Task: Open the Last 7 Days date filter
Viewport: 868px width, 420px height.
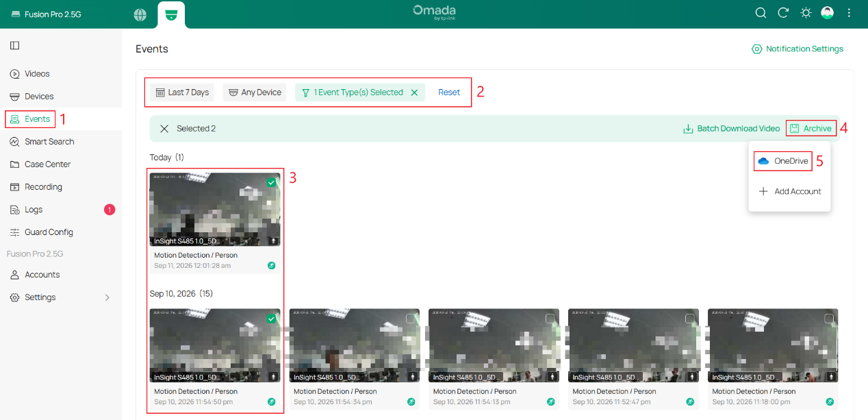Action: [182, 92]
